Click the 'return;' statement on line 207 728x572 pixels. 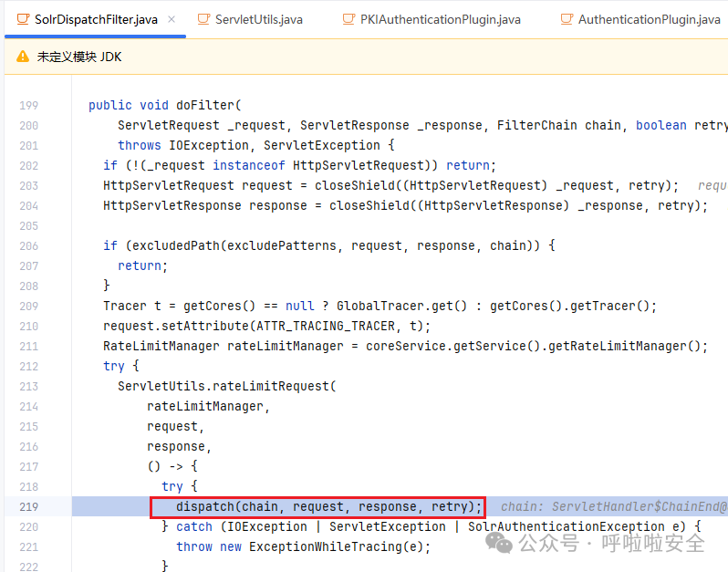click(142, 265)
